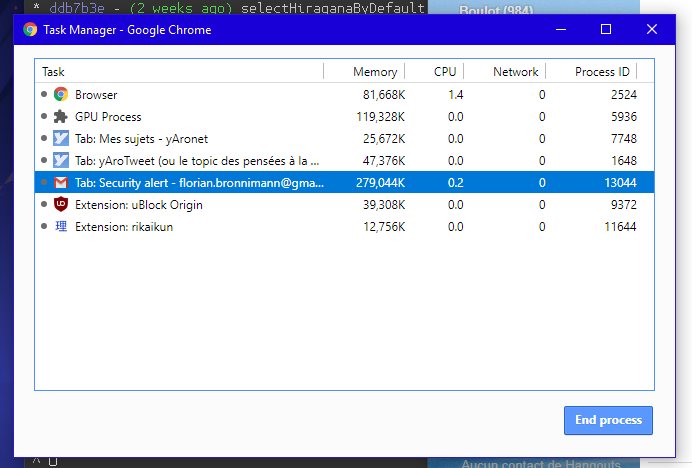692x468 pixels.
Task: Click the Chrome icon in Browser row
Action: click(60, 95)
